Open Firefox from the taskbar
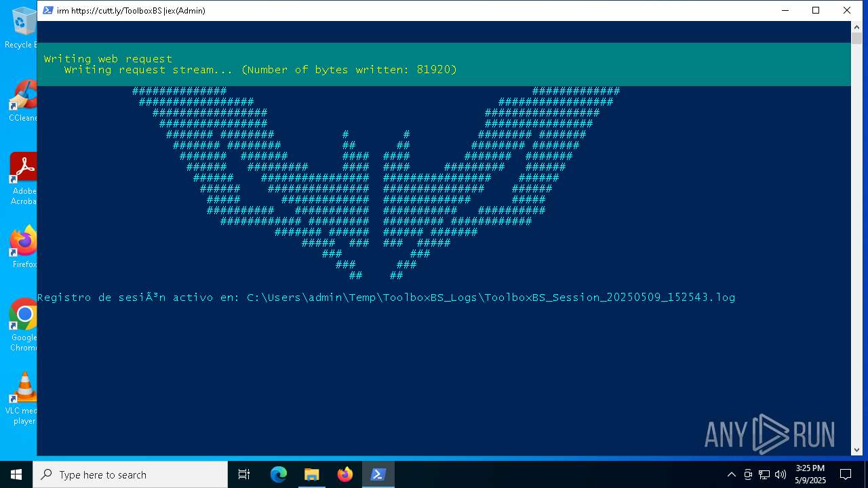 pos(344,474)
